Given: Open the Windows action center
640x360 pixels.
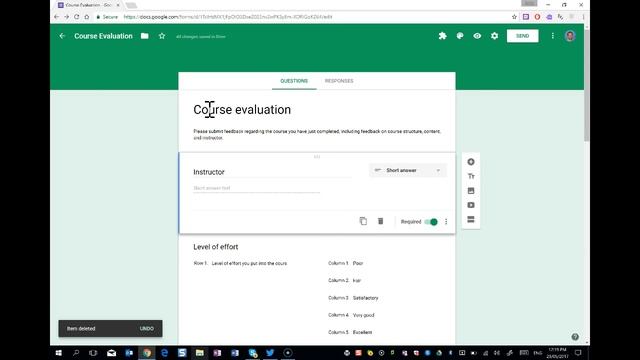Looking at the screenshot, I should [578, 353].
